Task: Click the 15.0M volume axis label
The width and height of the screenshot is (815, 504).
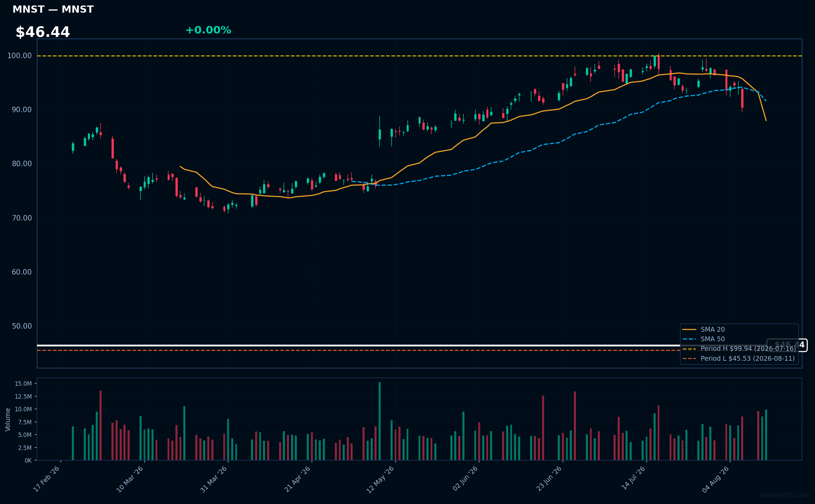Action: point(23,384)
